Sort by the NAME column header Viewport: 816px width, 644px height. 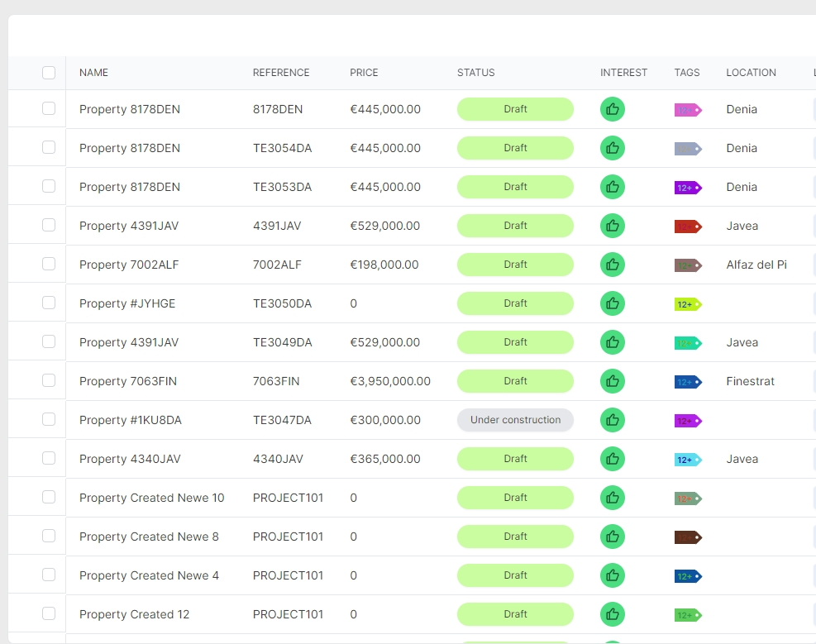click(x=93, y=73)
